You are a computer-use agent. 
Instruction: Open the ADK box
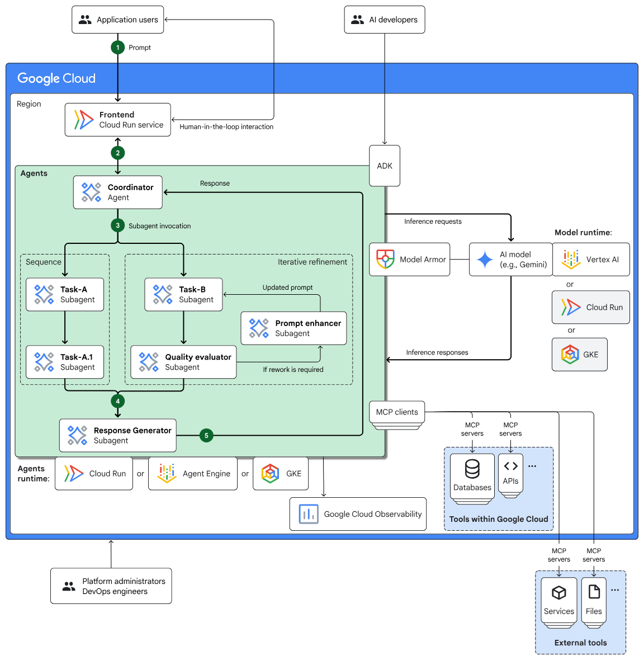[384, 166]
